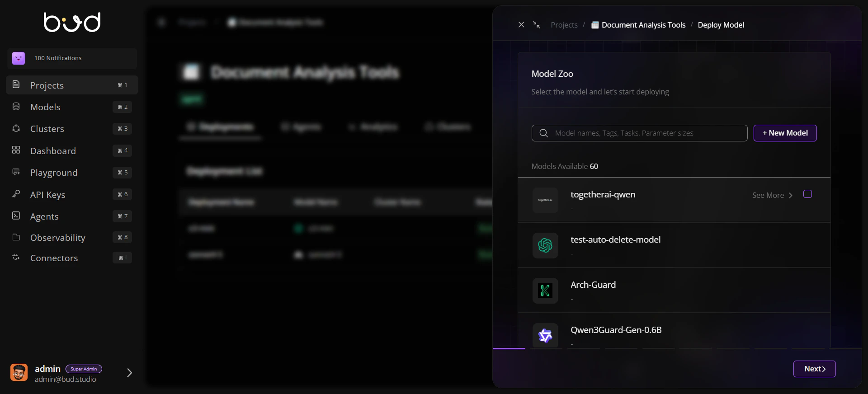Focus the model search input field

point(639,133)
